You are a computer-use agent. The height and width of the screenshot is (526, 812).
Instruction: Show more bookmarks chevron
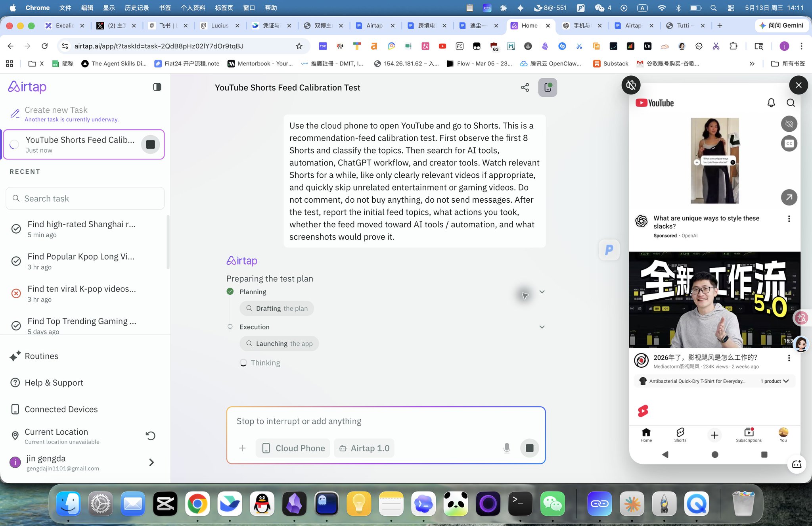pos(752,63)
